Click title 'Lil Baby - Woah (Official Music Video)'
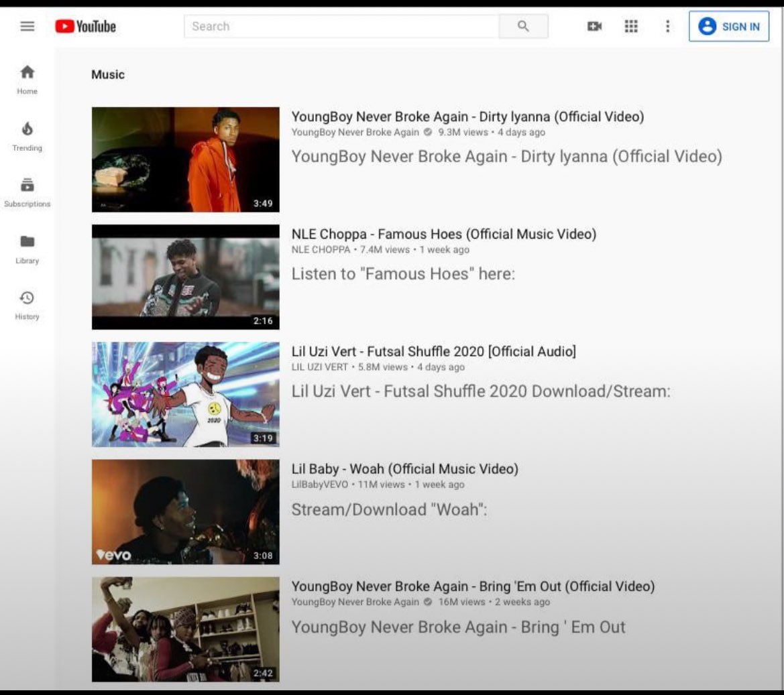 [405, 468]
